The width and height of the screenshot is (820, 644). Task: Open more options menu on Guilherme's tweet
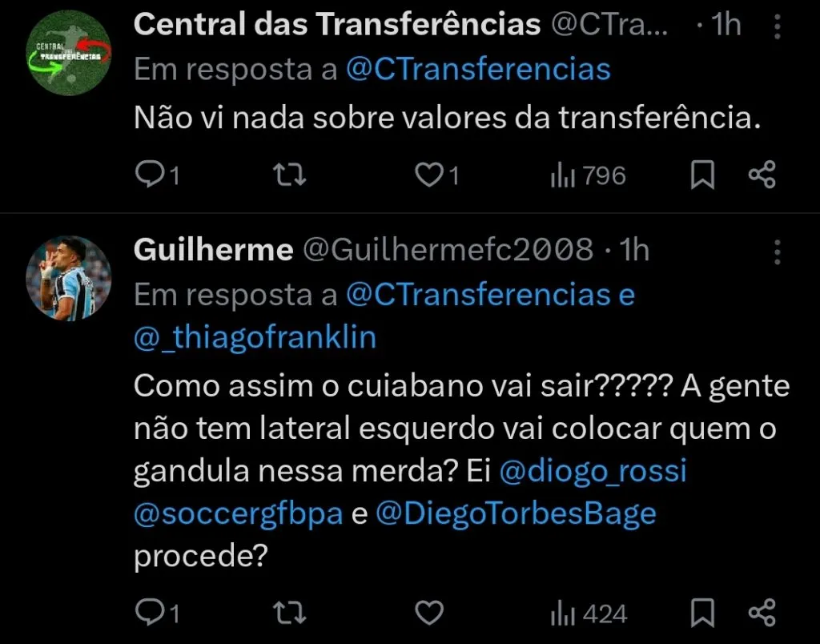(x=777, y=252)
